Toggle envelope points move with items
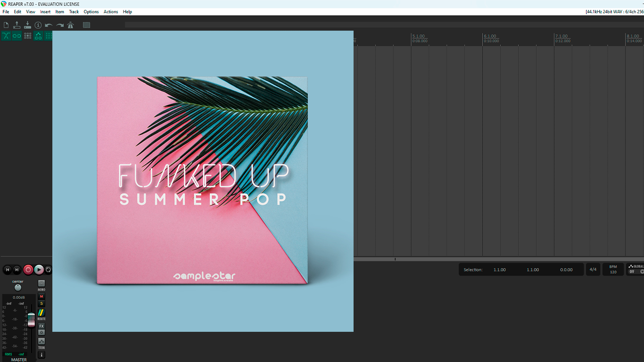 [x=38, y=36]
